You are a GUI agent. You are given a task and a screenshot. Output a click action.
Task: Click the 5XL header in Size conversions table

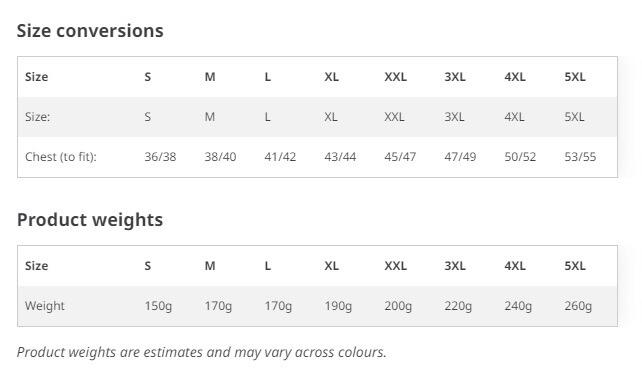click(575, 77)
